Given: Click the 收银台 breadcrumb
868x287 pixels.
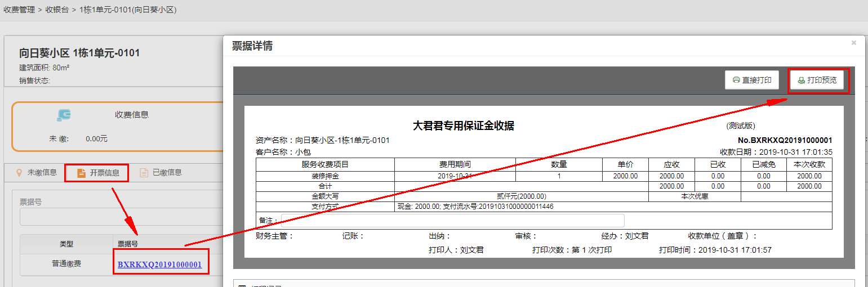Looking at the screenshot, I should click(57, 10).
